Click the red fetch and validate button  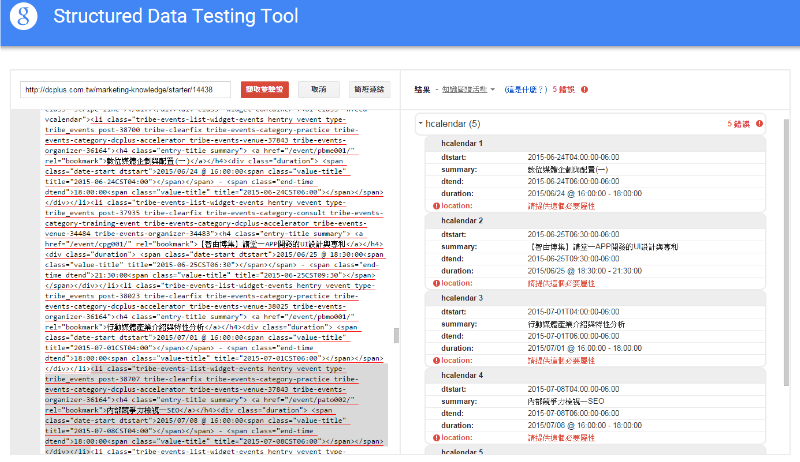tap(264, 89)
